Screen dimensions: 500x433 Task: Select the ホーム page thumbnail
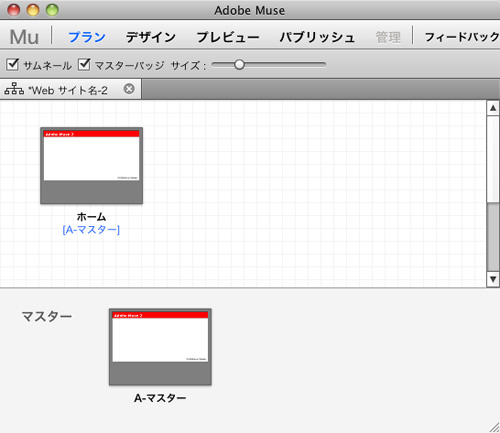(91, 165)
